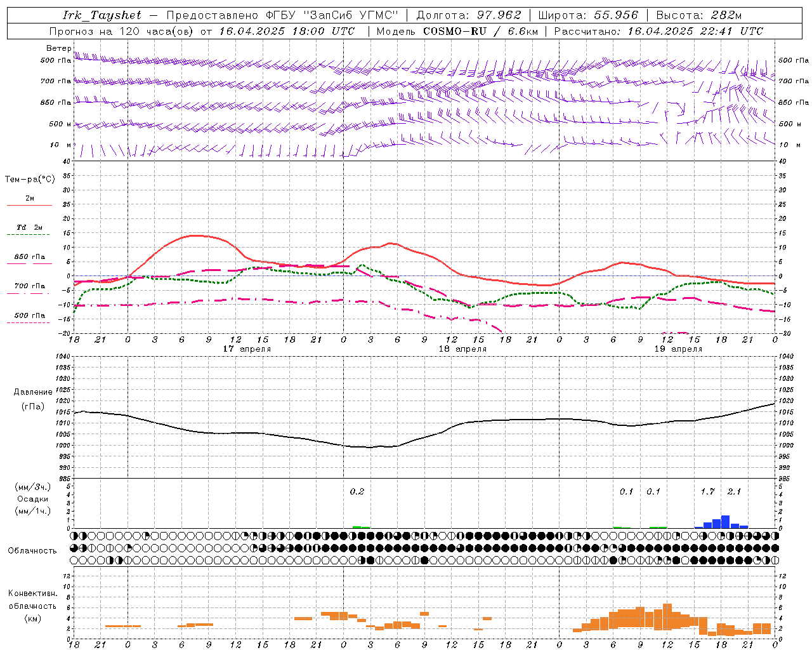Click the "(мм/3ч.)" precipitation unit label

pos(33,487)
